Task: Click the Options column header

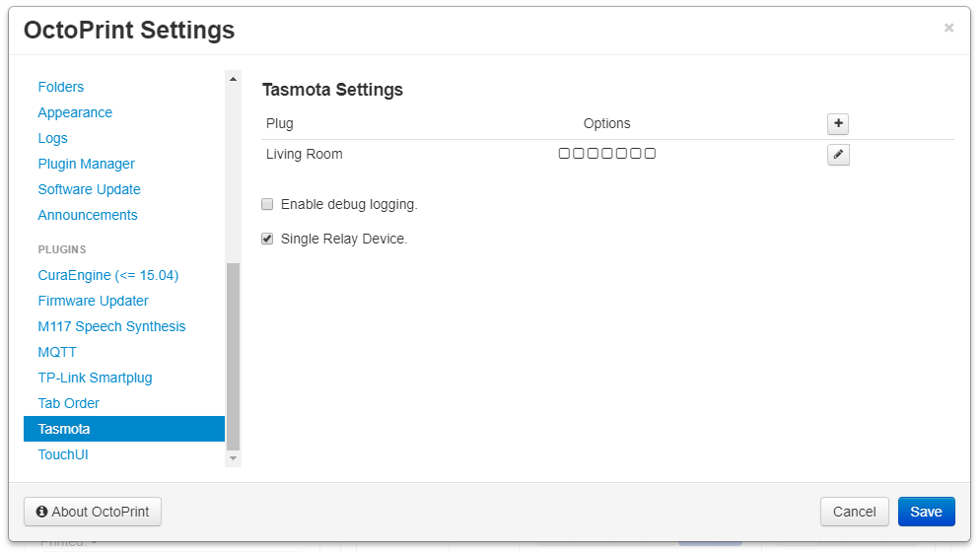Action: click(x=607, y=124)
